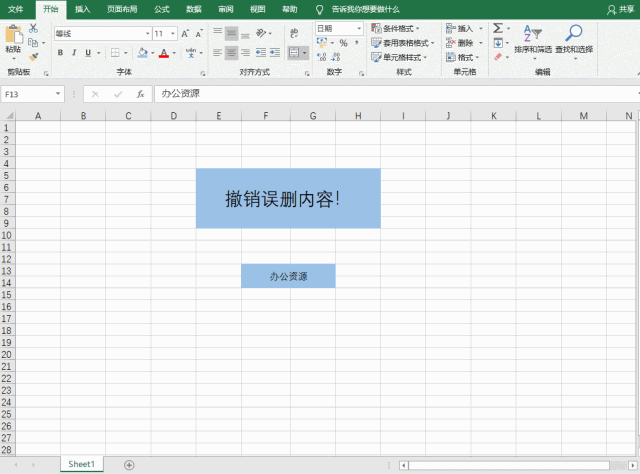640x474 pixels.
Task: Increase font size with large A
Action: (x=185, y=33)
